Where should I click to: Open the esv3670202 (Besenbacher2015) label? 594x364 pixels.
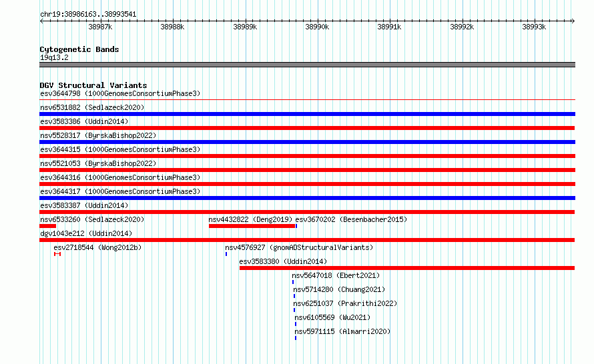click(x=351, y=219)
